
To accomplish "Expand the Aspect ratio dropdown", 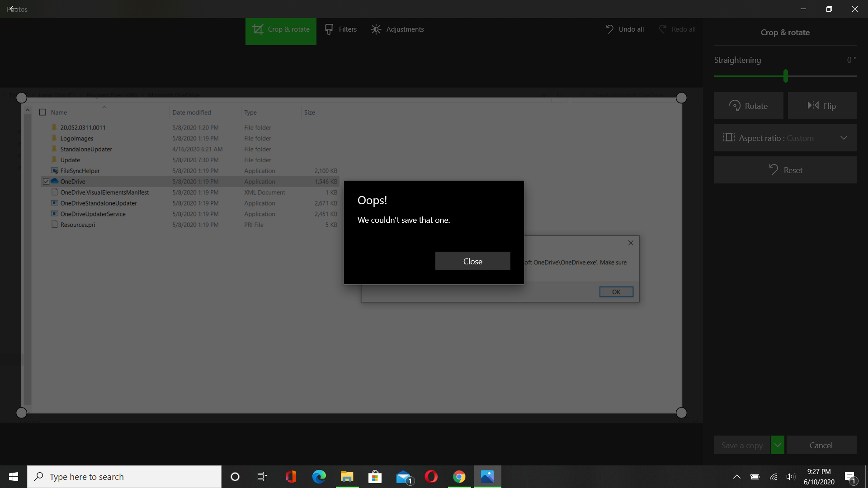I will 785,138.
